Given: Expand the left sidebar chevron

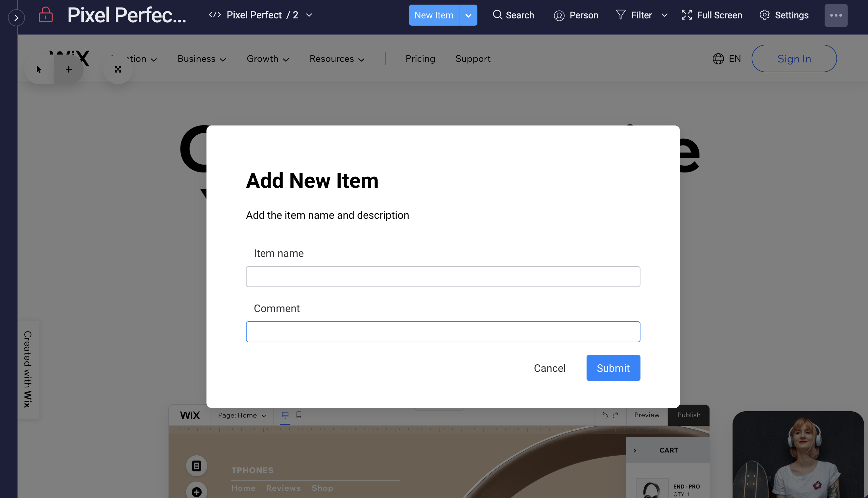Looking at the screenshot, I should click(x=16, y=18).
